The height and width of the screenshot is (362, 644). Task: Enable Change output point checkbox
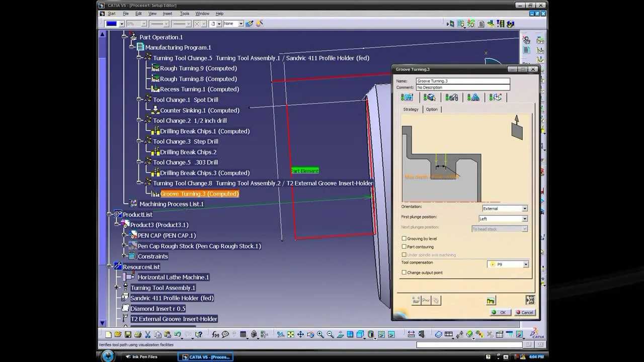[404, 273]
